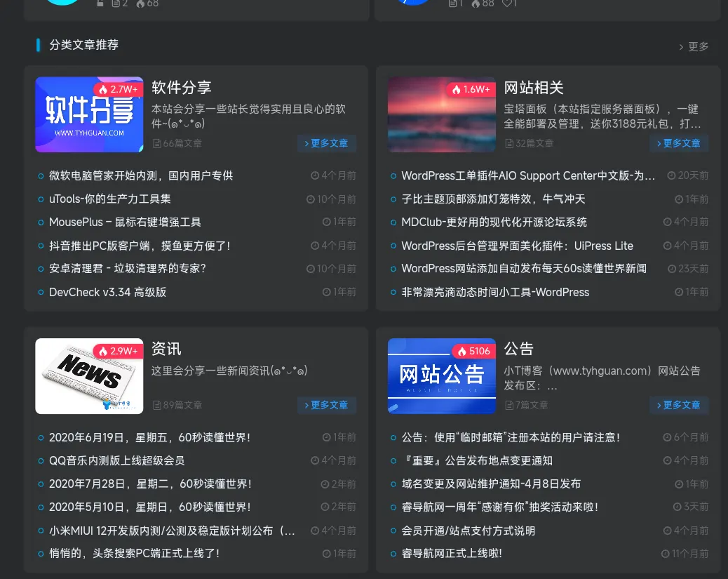Open the 网站相关 category title
Screen dimensions: 728x579
534,87
